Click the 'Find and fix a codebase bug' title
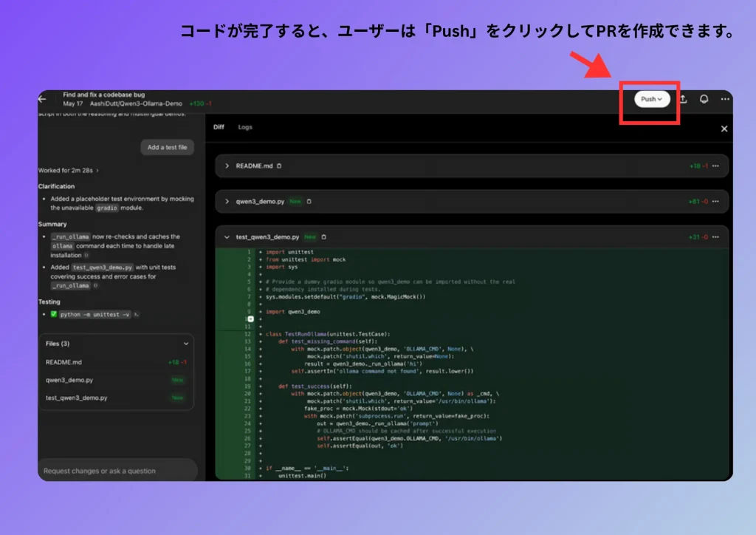Viewport: 756px width, 535px height. [x=103, y=95]
